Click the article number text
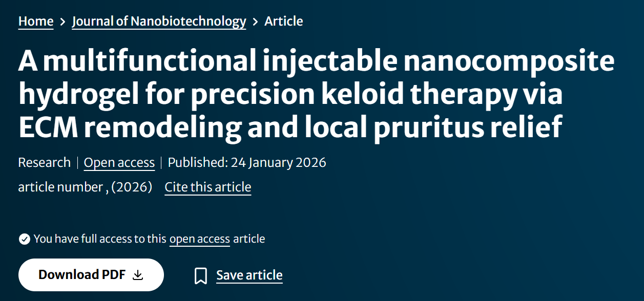 tap(60, 187)
